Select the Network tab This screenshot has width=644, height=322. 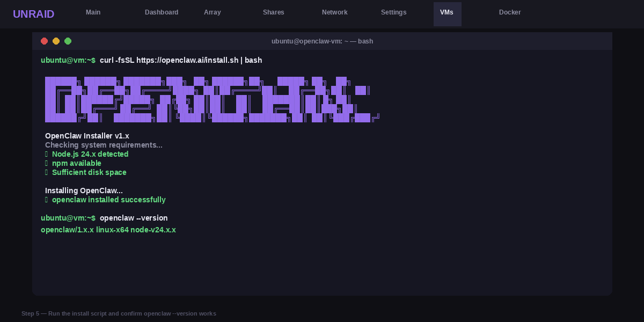[x=335, y=12]
